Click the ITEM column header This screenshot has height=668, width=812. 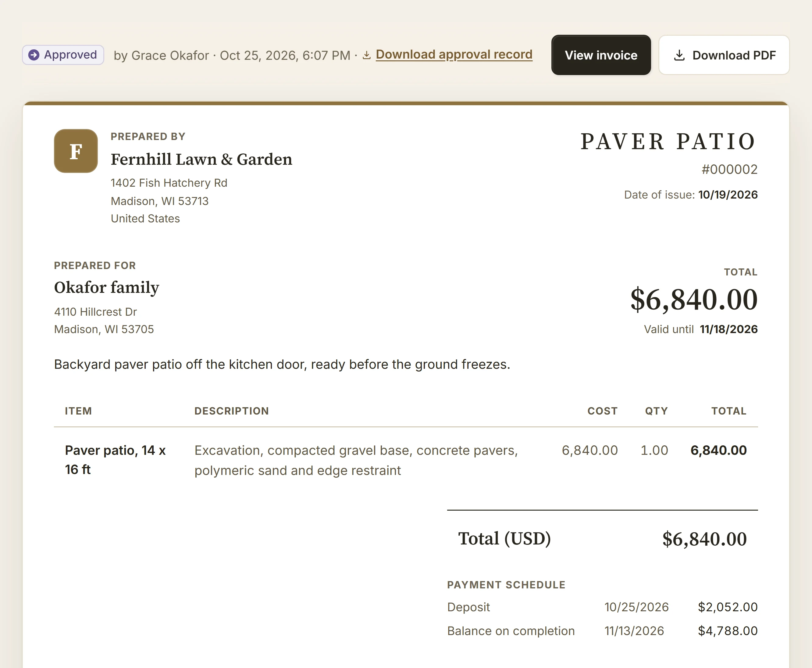point(78,411)
